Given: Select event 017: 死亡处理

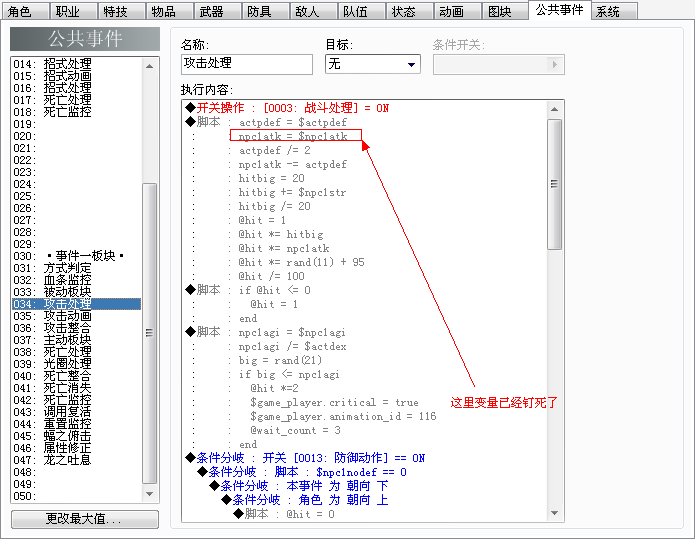Looking at the screenshot, I should (76, 100).
